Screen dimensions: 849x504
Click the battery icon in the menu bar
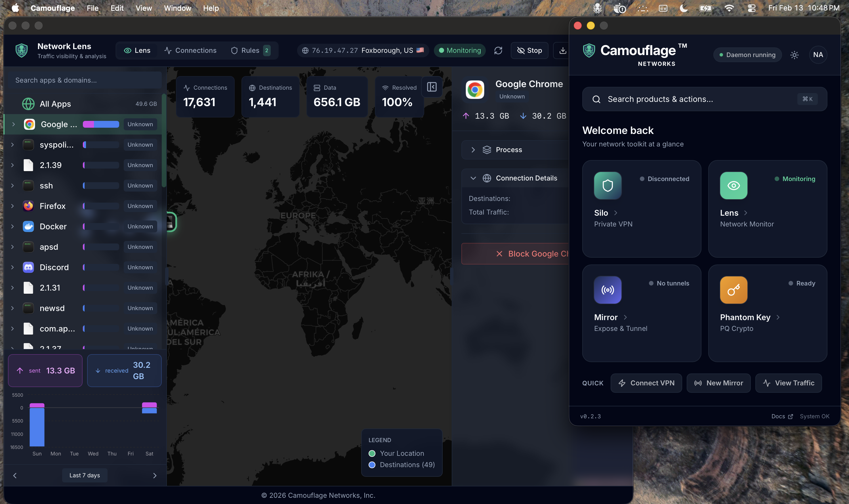click(706, 8)
